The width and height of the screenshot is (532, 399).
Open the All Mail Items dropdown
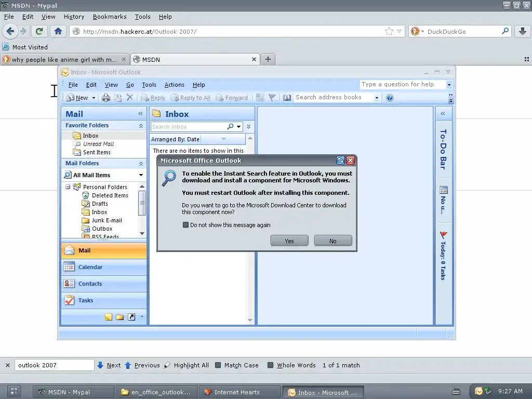coord(141,175)
